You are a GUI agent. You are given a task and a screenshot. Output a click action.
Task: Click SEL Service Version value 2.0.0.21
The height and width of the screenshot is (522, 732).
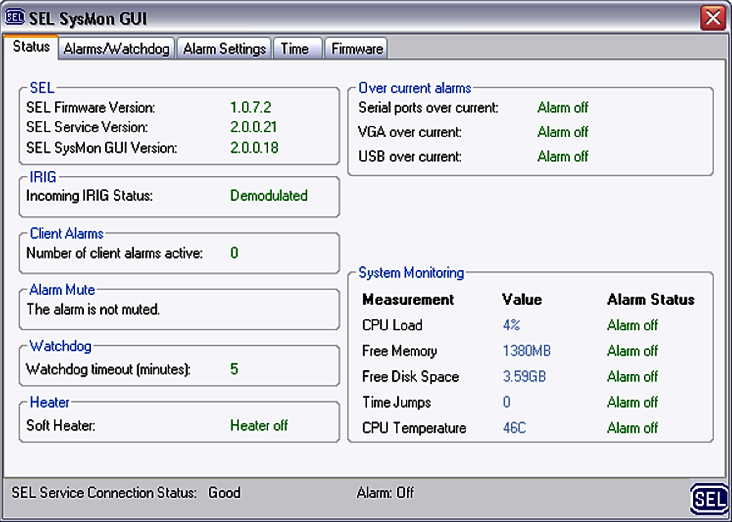coord(253,127)
